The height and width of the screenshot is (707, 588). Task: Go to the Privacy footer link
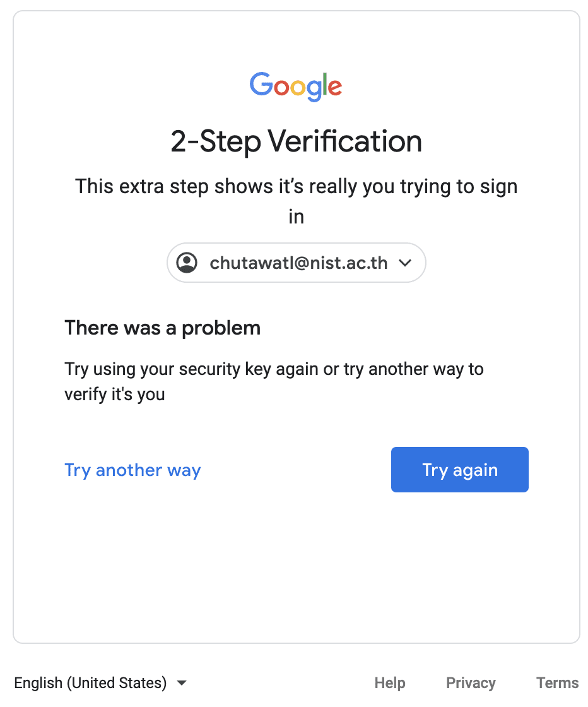[x=471, y=682]
